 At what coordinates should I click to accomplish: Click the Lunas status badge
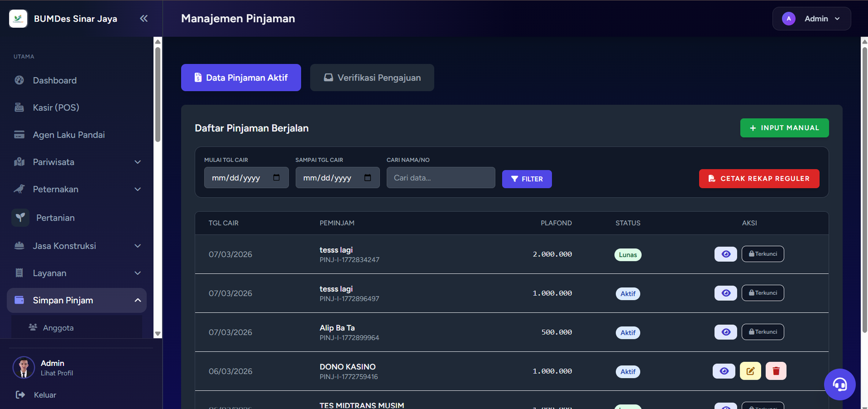coord(628,255)
